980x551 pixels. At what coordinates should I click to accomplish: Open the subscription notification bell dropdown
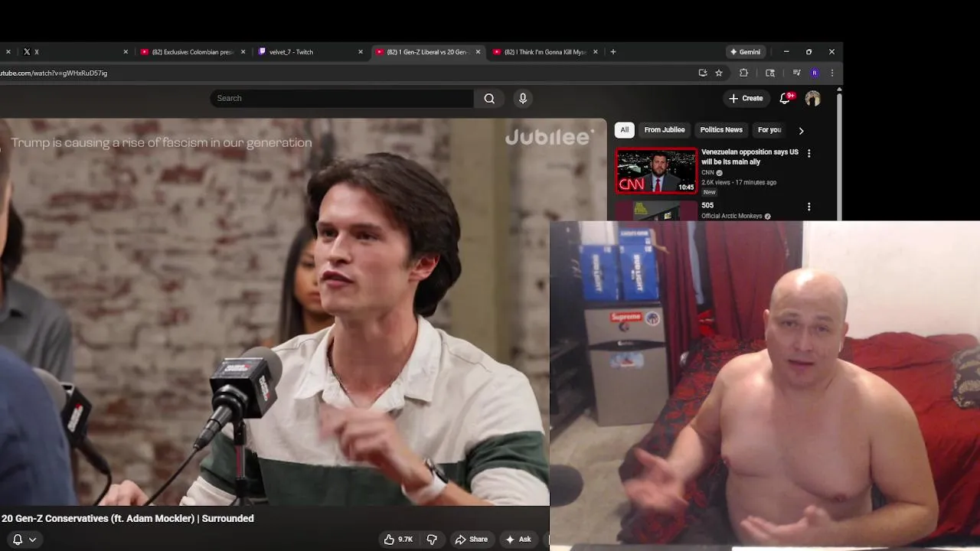tap(23, 540)
